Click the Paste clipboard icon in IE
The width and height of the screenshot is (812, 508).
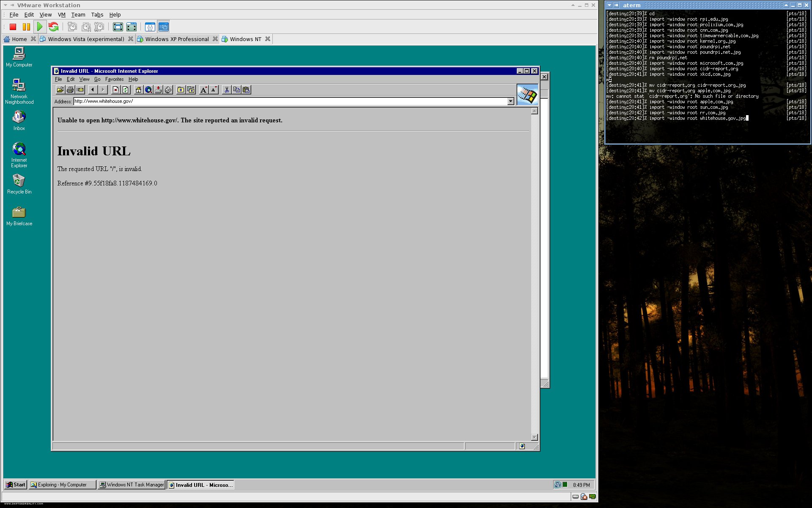pyautogui.click(x=246, y=90)
